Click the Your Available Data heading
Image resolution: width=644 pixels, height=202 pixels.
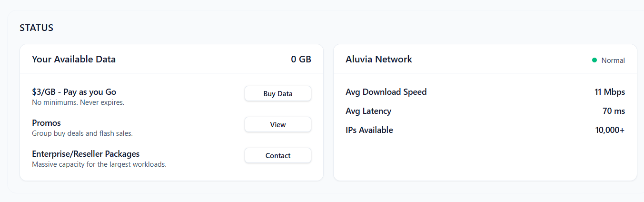(x=74, y=60)
